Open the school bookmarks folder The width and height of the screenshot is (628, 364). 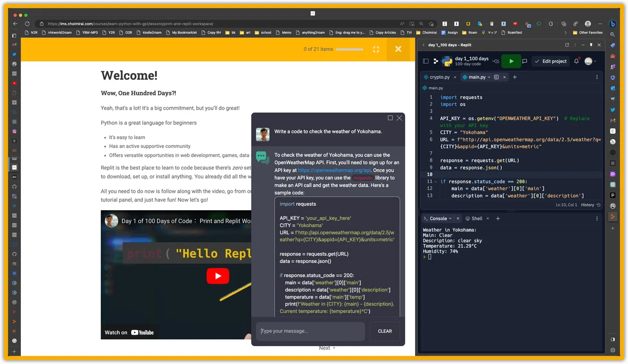coord(263,32)
